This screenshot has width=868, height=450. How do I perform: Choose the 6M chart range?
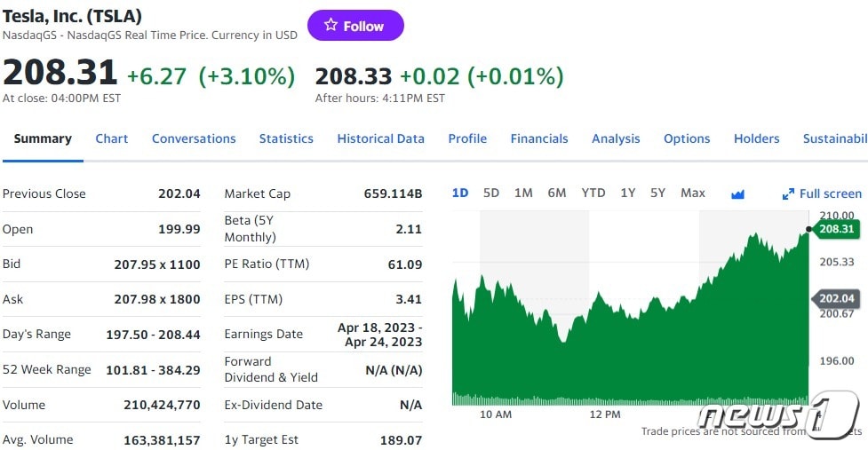(x=557, y=193)
